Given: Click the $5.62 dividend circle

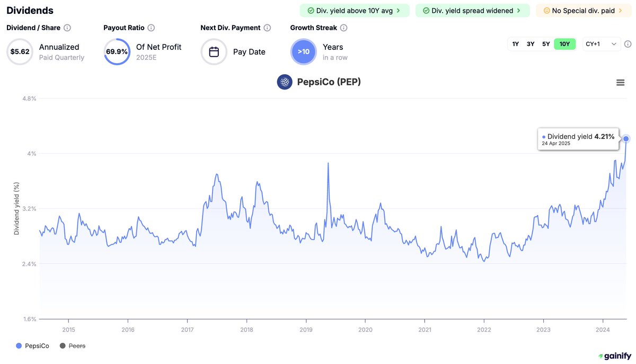Looking at the screenshot, I should point(20,52).
